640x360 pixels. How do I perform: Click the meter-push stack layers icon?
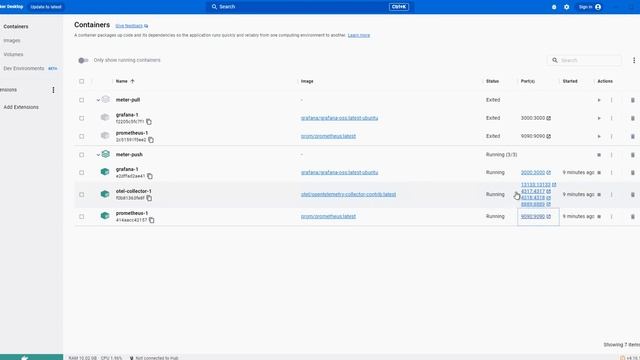coord(106,154)
